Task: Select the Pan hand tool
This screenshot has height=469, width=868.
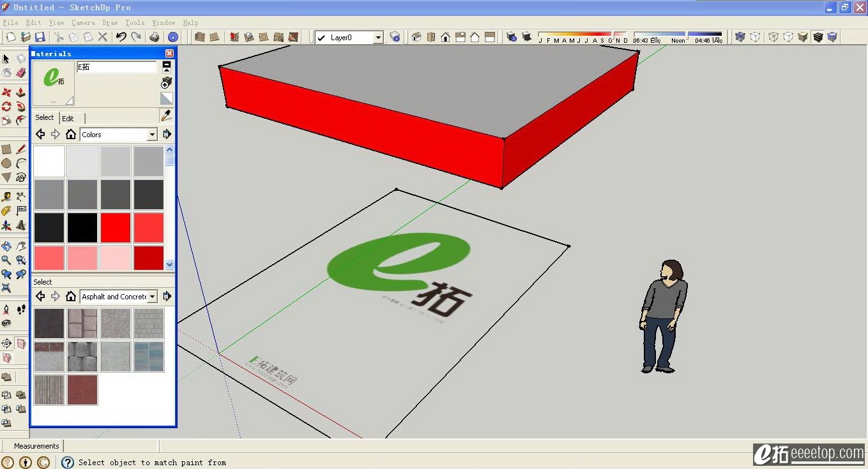Action: pyautogui.click(x=21, y=246)
